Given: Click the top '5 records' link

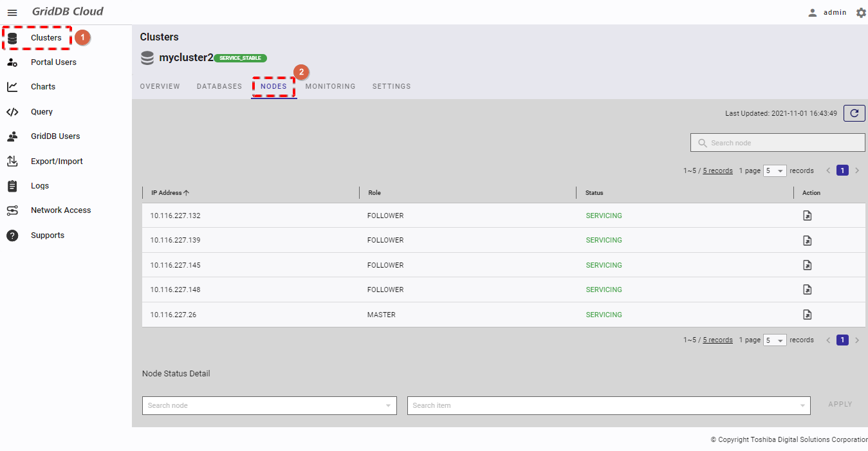Looking at the screenshot, I should click(717, 170).
